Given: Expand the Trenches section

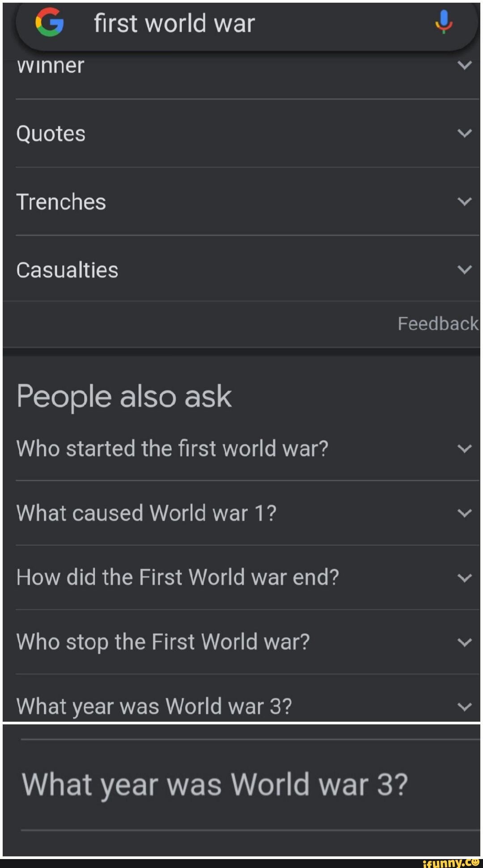Looking at the screenshot, I should 464,201.
